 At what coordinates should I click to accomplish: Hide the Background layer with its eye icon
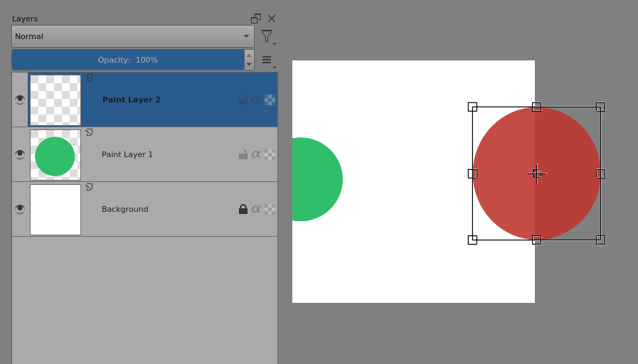pyautogui.click(x=20, y=209)
